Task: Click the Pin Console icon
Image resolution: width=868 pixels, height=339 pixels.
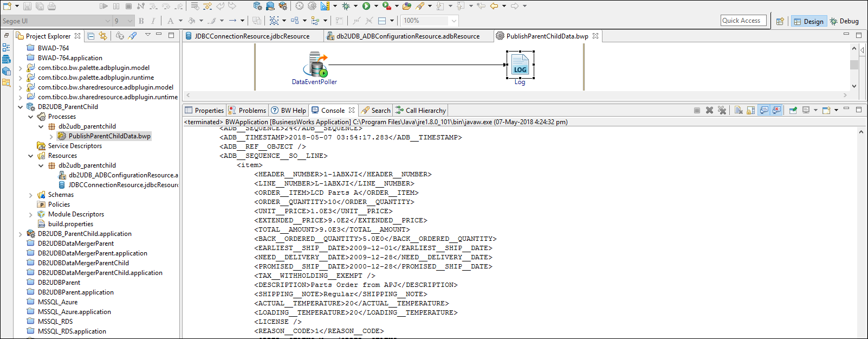Action: 793,110
